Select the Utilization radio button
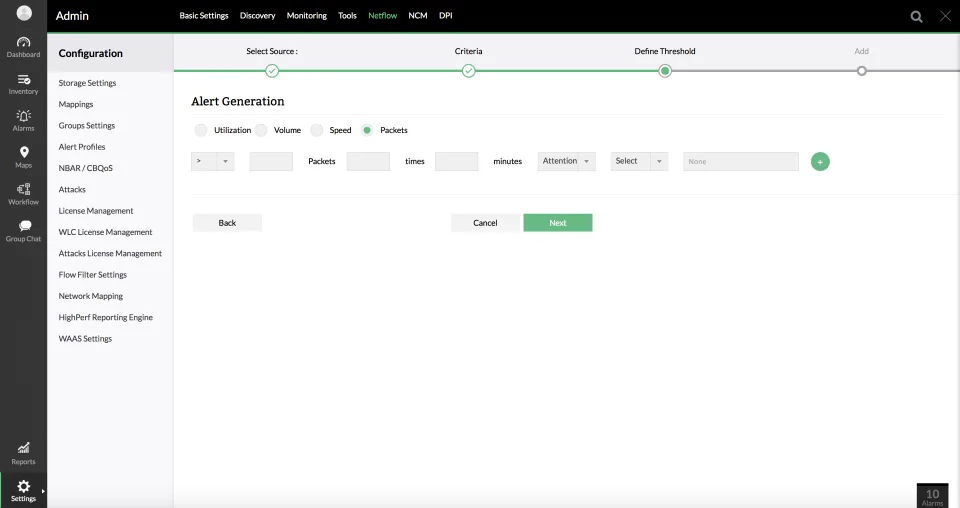 tap(201, 130)
